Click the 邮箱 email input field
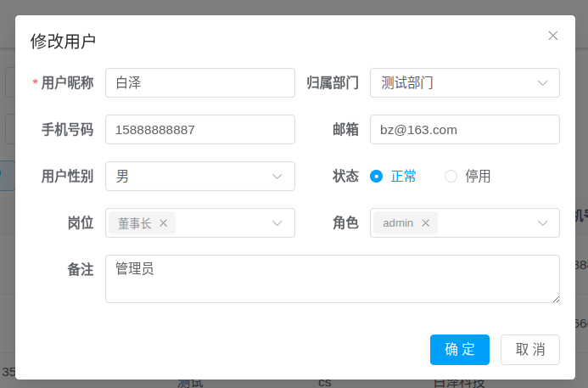588x388 pixels. [x=465, y=130]
